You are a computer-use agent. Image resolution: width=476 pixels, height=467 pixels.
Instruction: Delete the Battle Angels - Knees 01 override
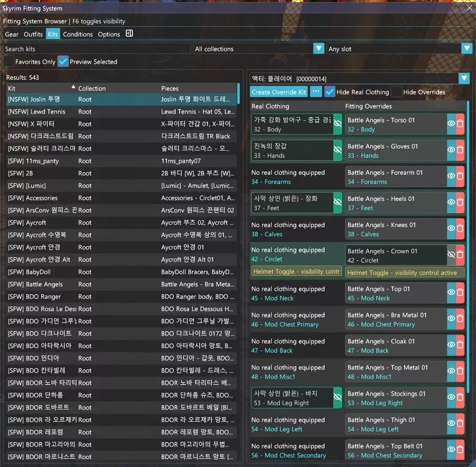460,229
